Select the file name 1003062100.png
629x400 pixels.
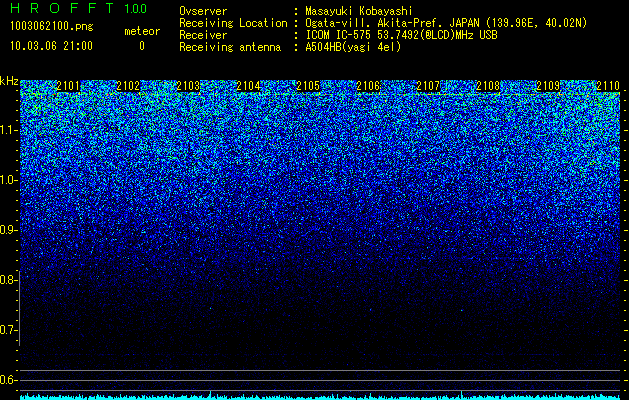pos(52,26)
